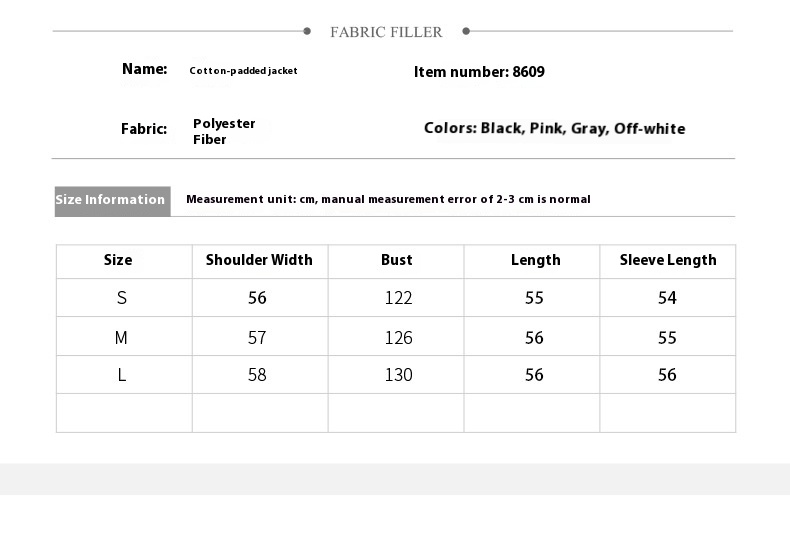This screenshot has height=533, width=790.
Task: Click shoulder width value 57
Action: 257,338
